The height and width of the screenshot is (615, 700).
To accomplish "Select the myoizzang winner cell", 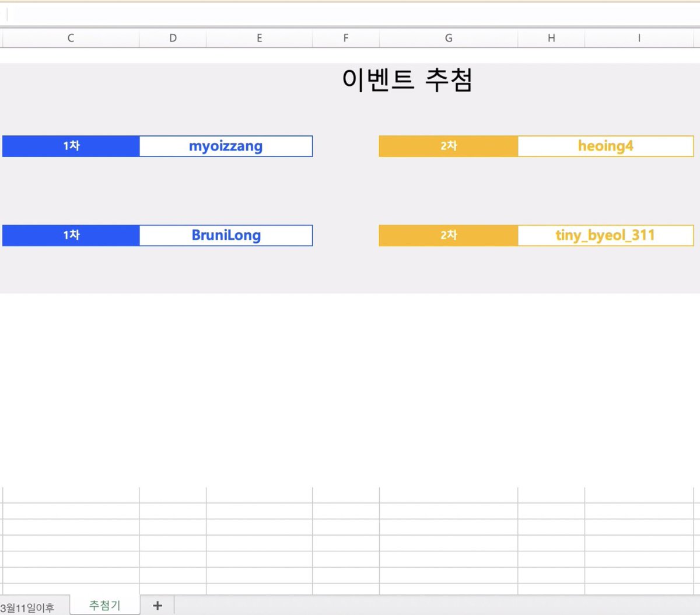I will (x=226, y=146).
